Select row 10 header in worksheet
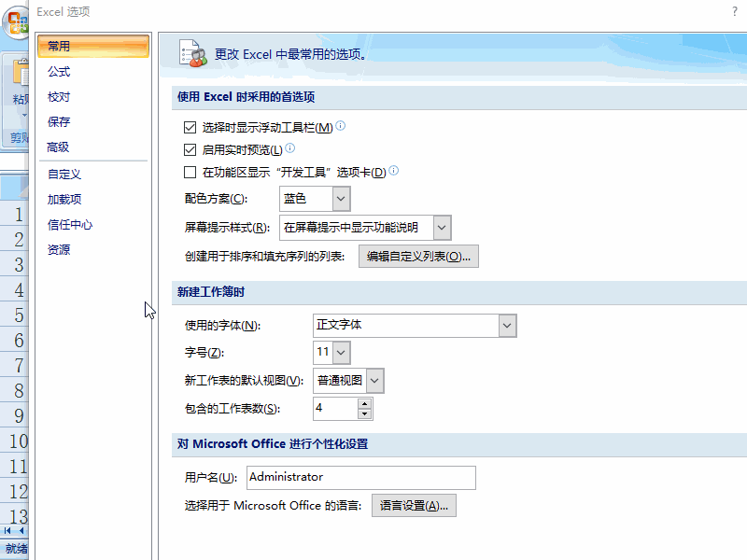Image resolution: width=747 pixels, height=560 pixels. (x=15, y=441)
